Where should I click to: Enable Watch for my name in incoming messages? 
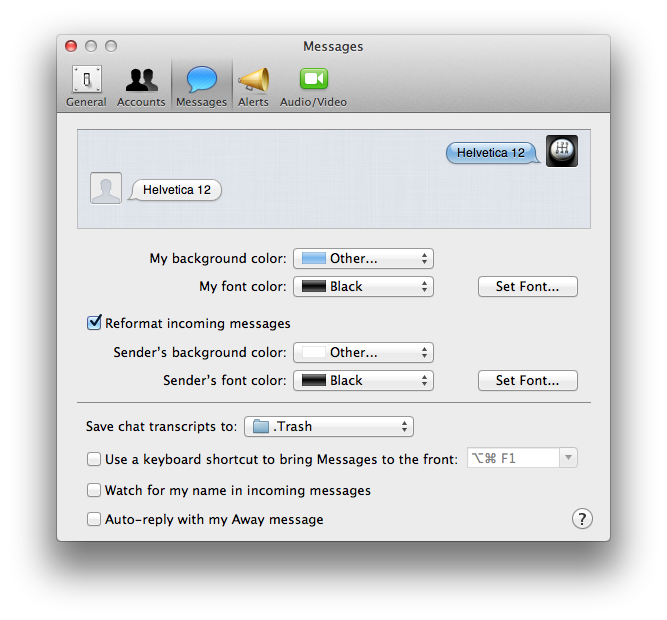pos(94,490)
